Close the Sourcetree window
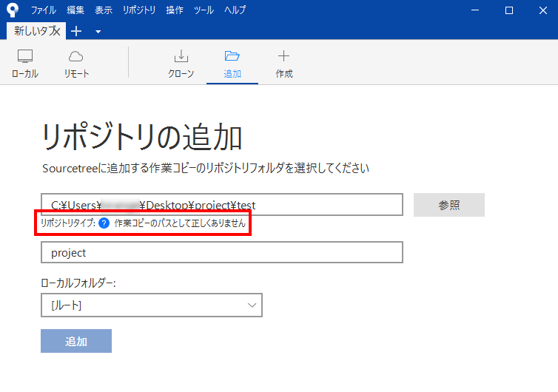Viewport: 558px width, 392px height. 543,10
